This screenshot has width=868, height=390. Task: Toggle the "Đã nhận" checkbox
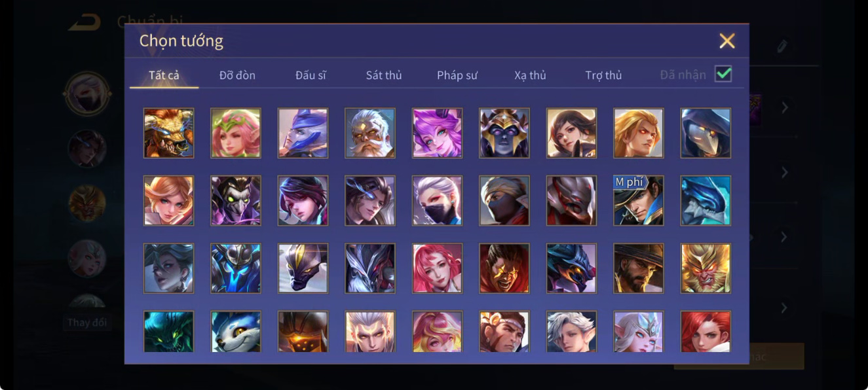click(723, 74)
